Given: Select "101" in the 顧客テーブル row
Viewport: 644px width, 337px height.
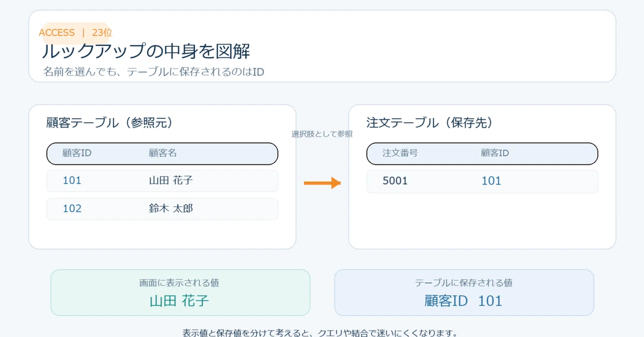Looking at the screenshot, I should (72, 181).
